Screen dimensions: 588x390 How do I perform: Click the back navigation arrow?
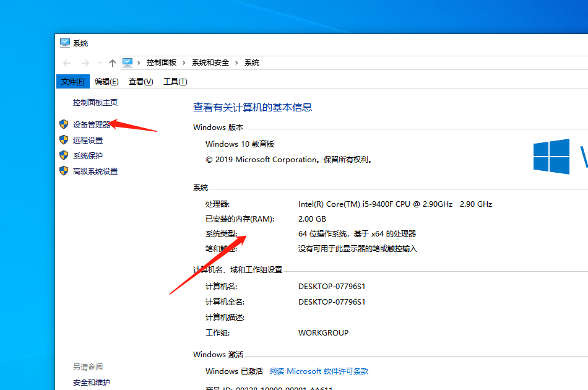tap(67, 63)
